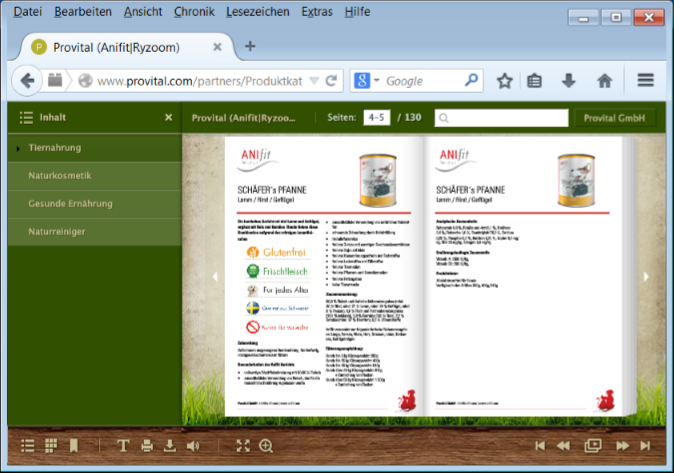Show page thumbnails grid view
Screen dimensions: 674x473
point(51,446)
